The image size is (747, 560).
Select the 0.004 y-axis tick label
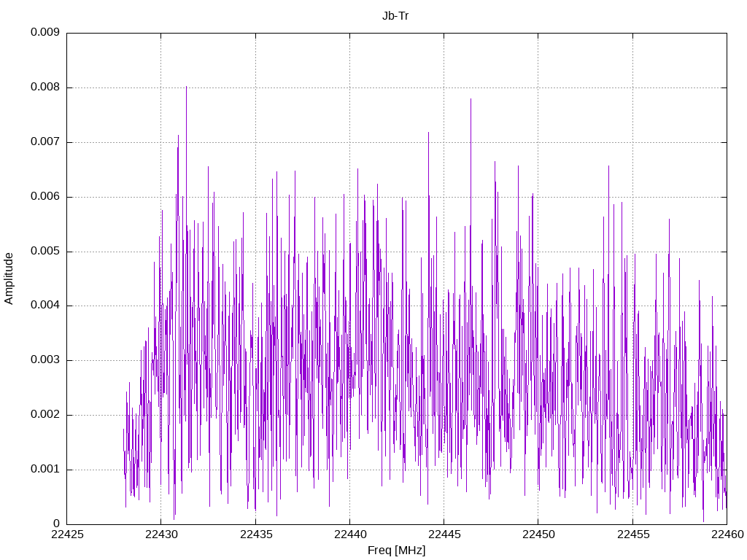[45, 306]
